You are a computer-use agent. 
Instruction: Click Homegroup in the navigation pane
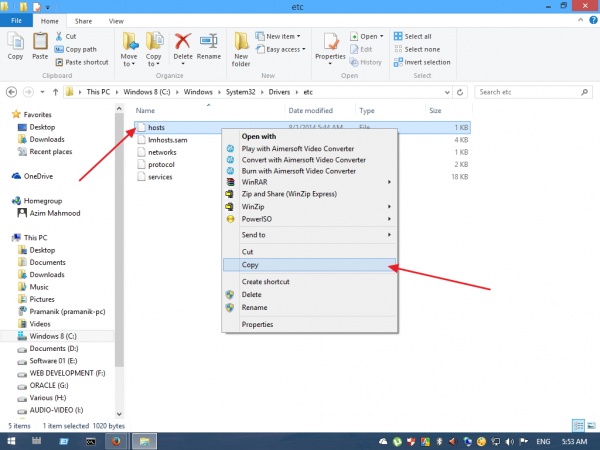(x=37, y=201)
